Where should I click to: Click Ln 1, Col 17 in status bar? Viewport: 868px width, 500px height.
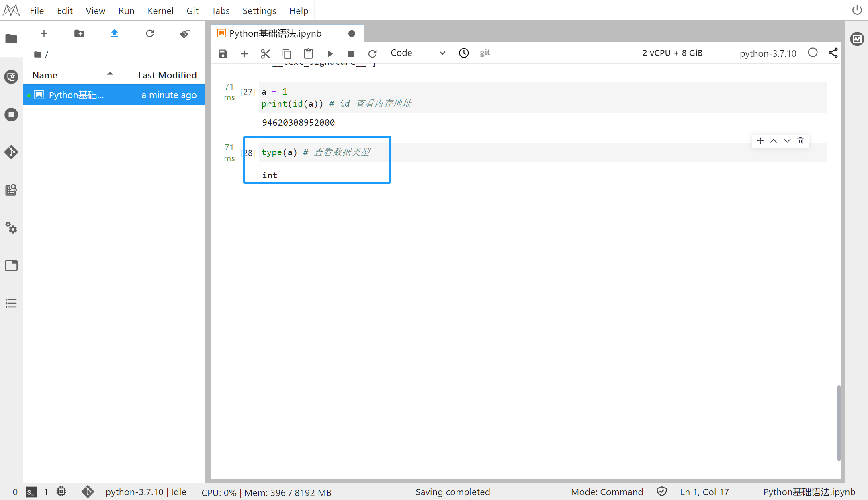click(704, 492)
